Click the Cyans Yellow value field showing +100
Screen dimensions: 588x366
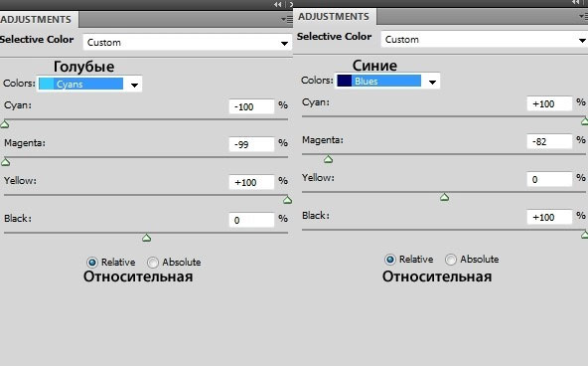point(251,182)
